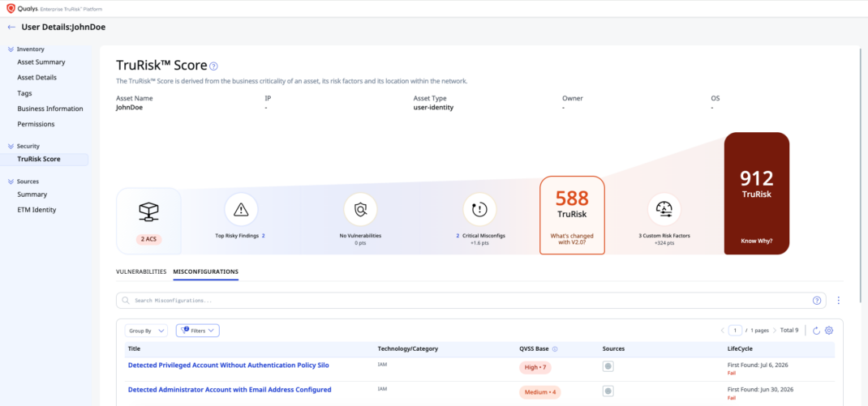Go to previous page arrow
868x406 pixels.
723,331
